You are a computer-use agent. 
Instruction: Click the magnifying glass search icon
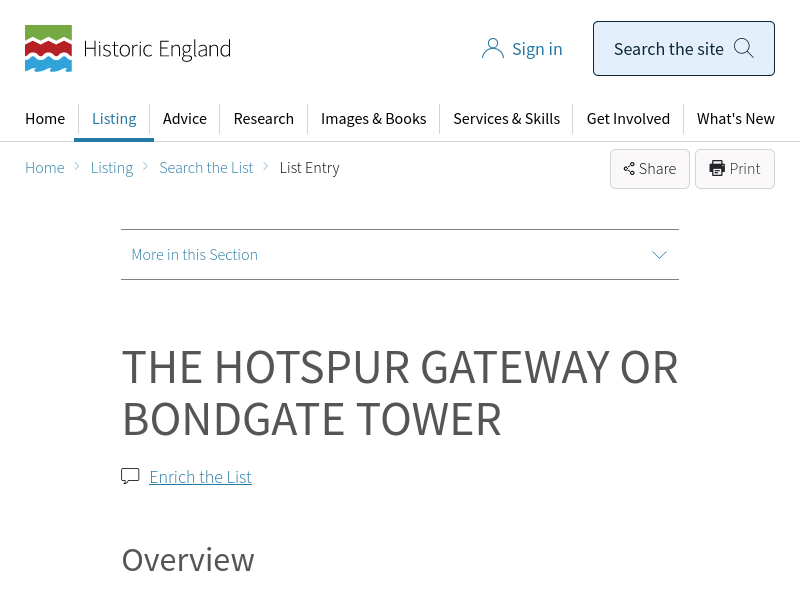point(744,48)
